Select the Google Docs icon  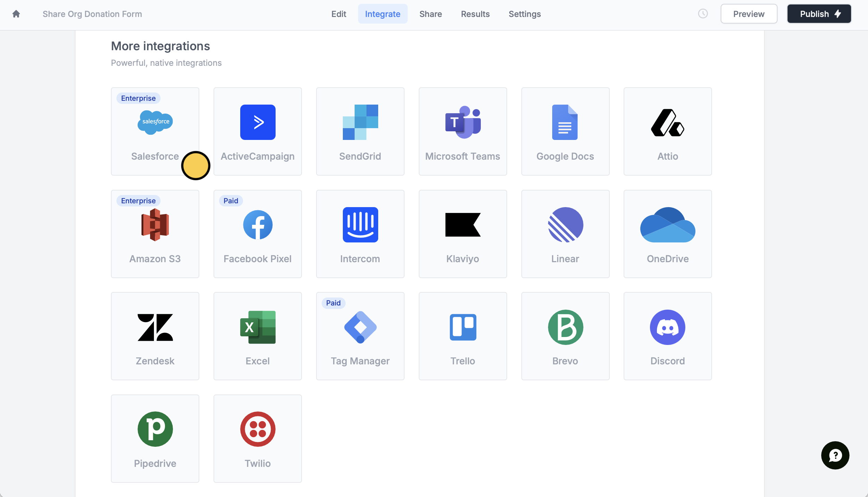click(565, 122)
